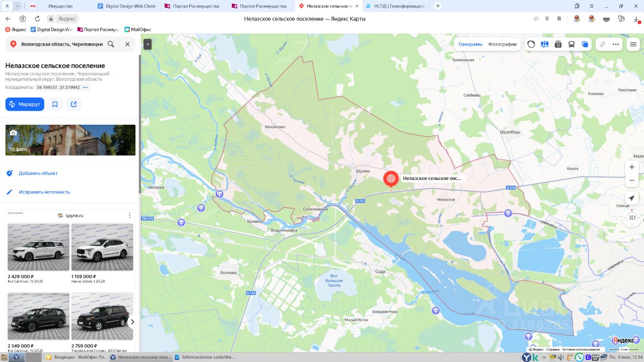Click taskbar volume speaker icon
644x362 pixels.
pyautogui.click(x=561, y=357)
